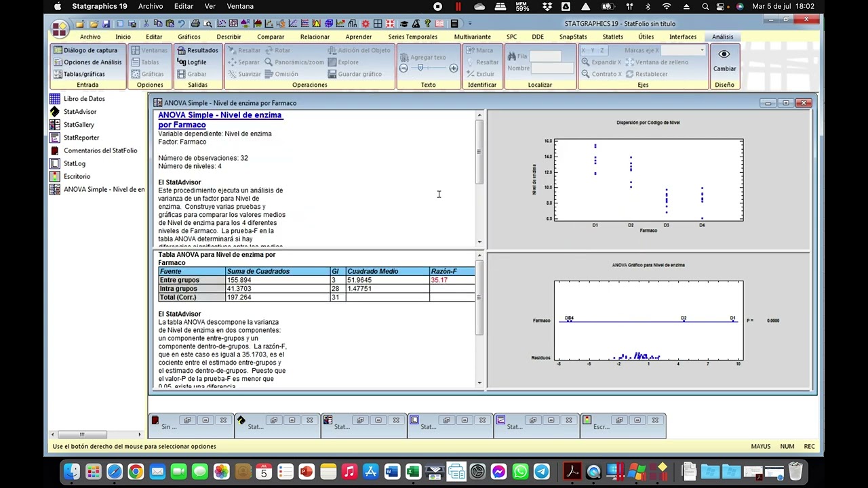Image resolution: width=868 pixels, height=488 pixels.
Task: Click the text size slider handle
Action: 420,68
